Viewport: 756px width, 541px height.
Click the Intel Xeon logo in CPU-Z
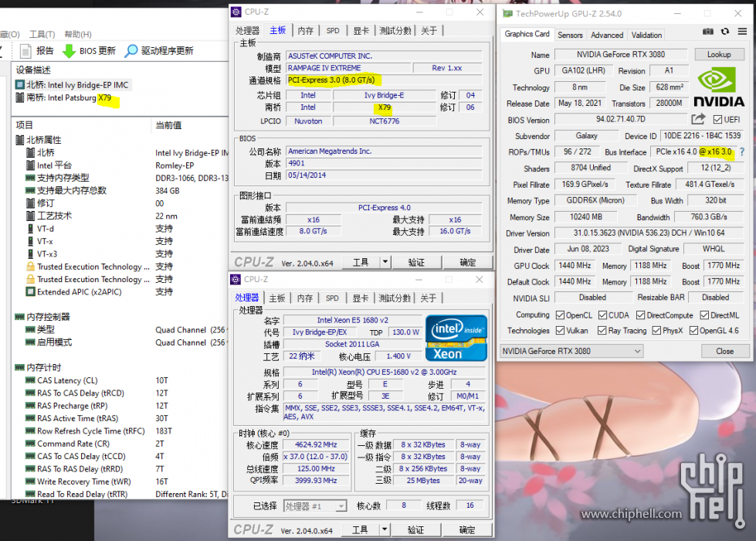click(456, 338)
